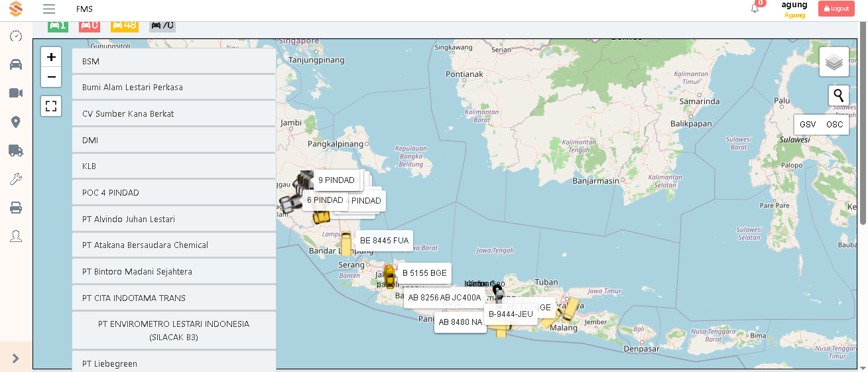Open the user profile icon in sidebar
Screen dimensions: 868x372
pos(16,236)
